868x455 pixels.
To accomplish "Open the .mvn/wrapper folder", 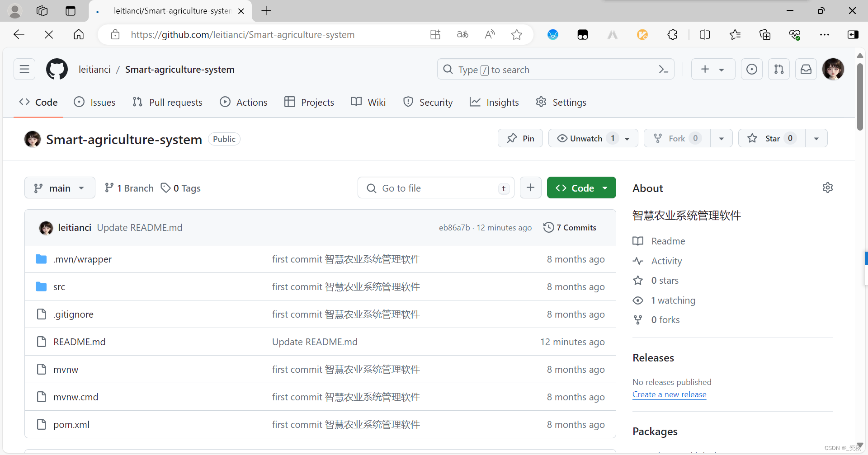I will pos(82,259).
